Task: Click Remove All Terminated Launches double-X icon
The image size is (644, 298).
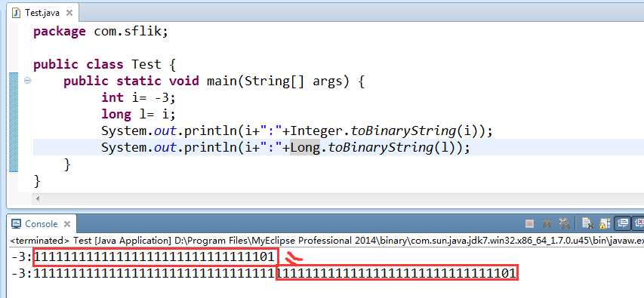Action: coord(563,224)
